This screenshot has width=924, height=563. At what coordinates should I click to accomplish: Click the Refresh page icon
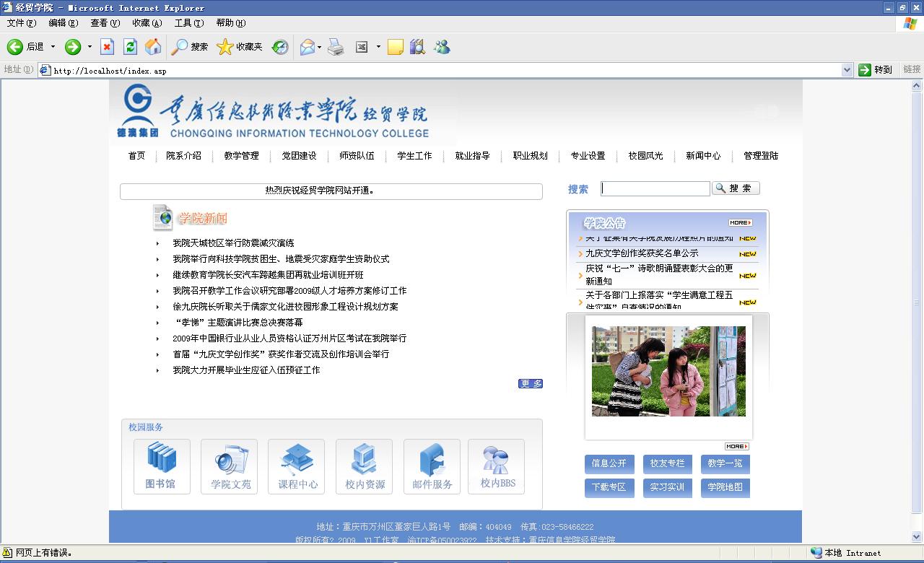pos(130,47)
